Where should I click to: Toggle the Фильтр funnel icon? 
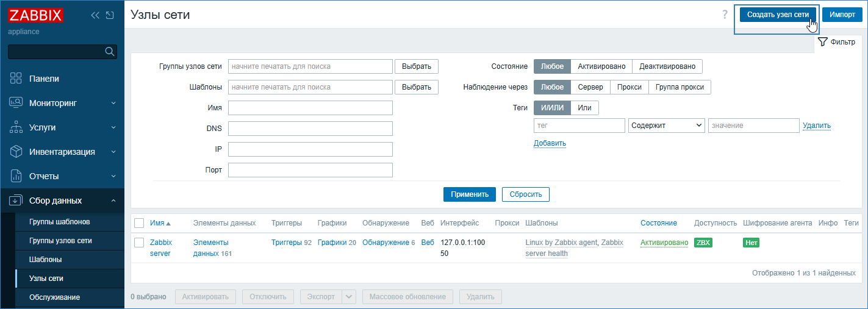(x=822, y=42)
